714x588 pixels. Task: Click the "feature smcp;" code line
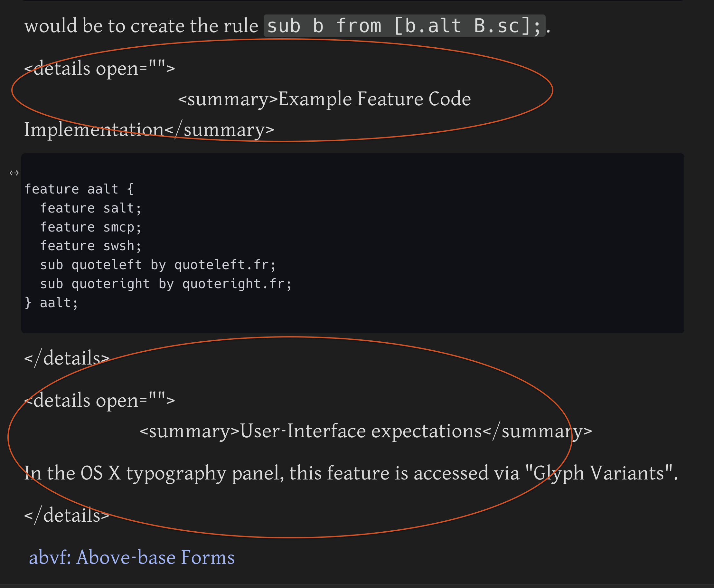[x=90, y=227]
